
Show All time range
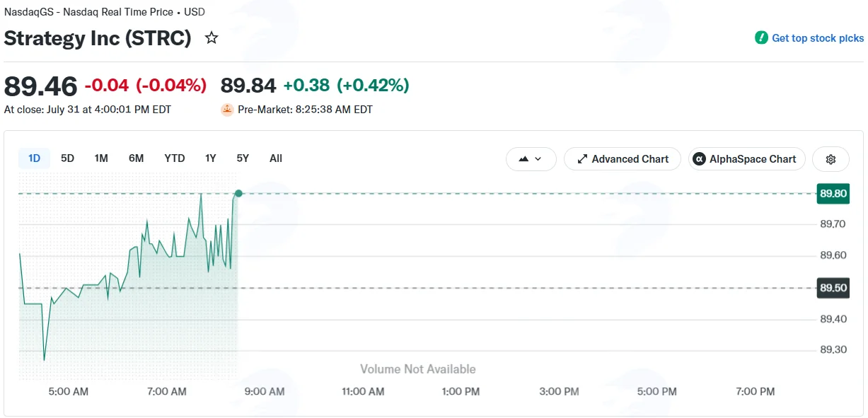[276, 158]
